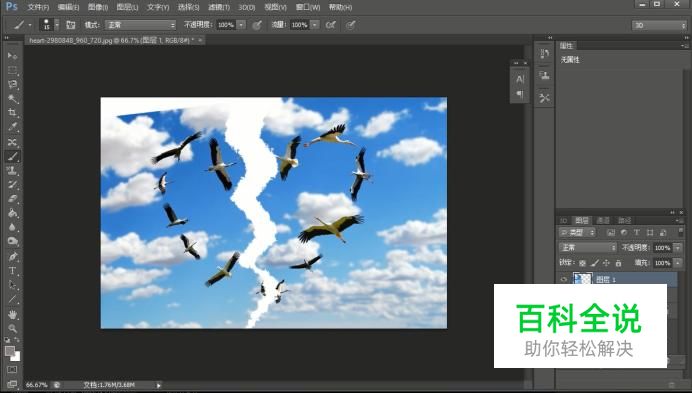Image resolution: width=692 pixels, height=393 pixels.
Task: Open the 文件(F) menu
Action: (x=38, y=7)
